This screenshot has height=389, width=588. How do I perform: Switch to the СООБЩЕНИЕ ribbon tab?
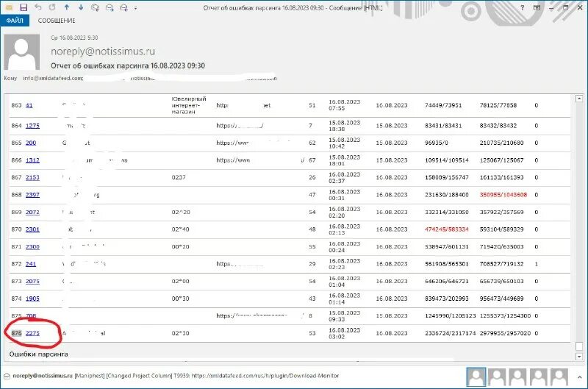pos(57,21)
